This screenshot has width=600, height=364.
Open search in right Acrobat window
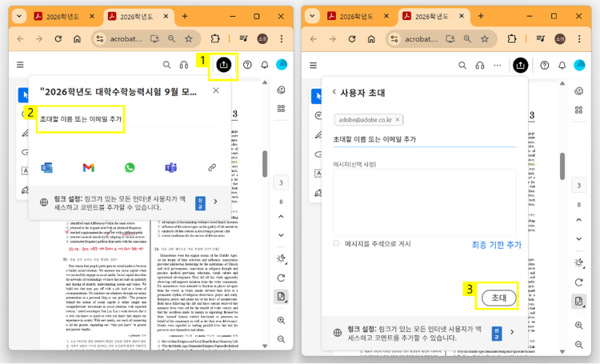(462, 66)
